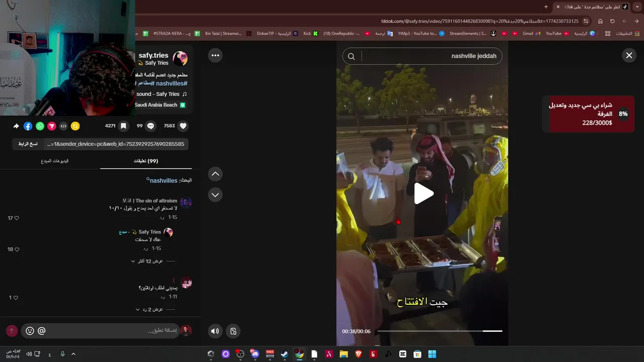Open the Gmail bookmark
Viewport: 644px width, 362px height.
point(531,34)
